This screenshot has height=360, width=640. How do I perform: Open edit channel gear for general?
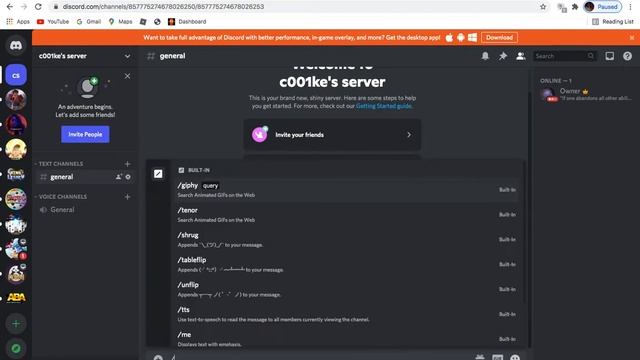click(128, 177)
